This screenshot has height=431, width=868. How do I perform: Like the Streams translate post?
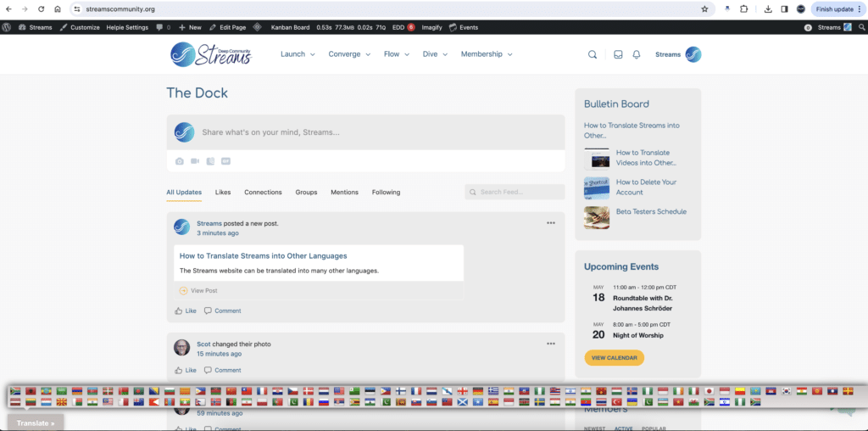pos(185,311)
